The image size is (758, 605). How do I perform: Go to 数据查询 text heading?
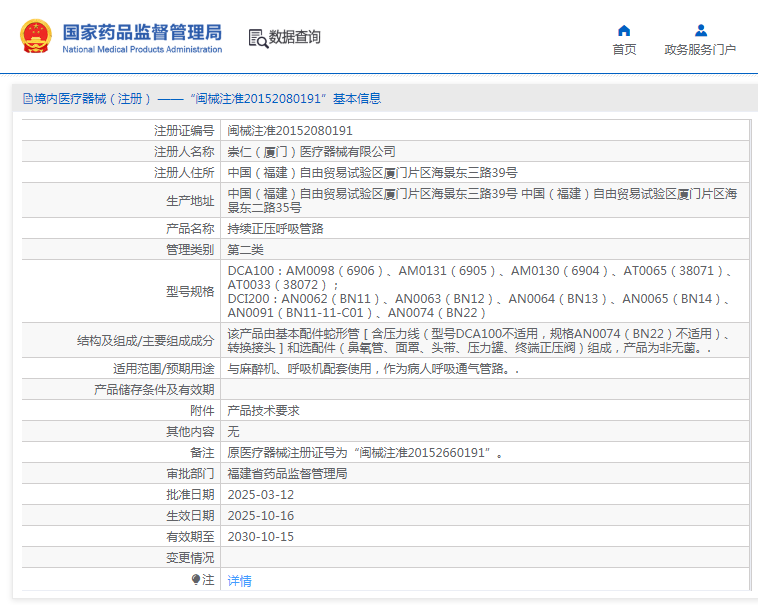coord(295,38)
